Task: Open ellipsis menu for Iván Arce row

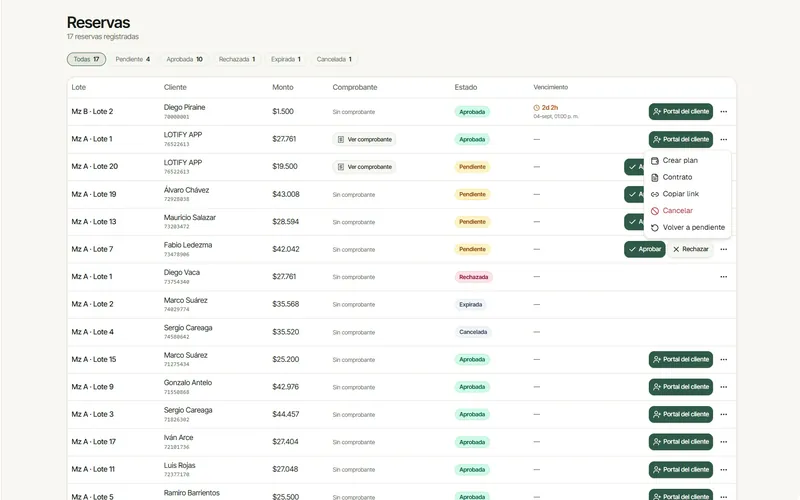Action: point(723,442)
